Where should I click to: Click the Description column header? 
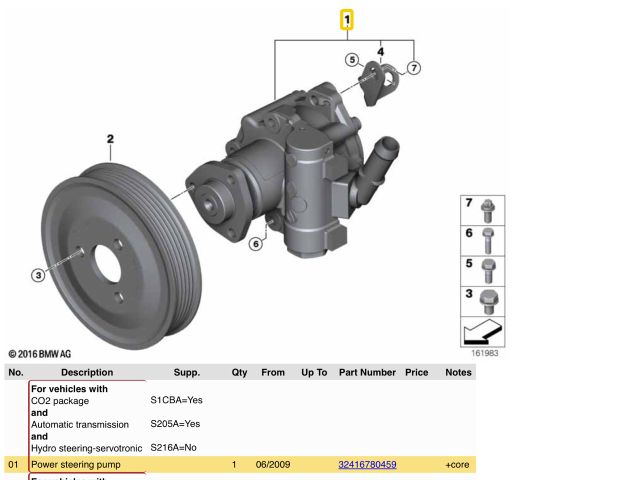coord(87,372)
